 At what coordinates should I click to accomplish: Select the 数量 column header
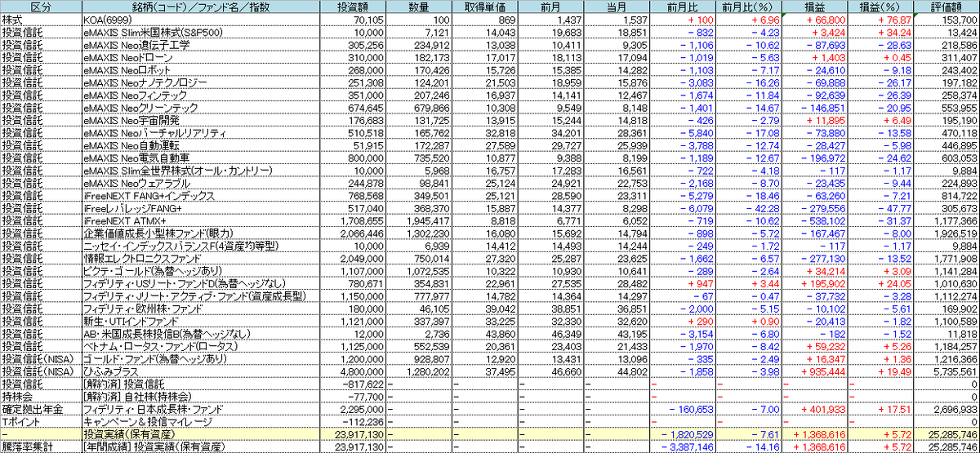pyautogui.click(x=419, y=6)
